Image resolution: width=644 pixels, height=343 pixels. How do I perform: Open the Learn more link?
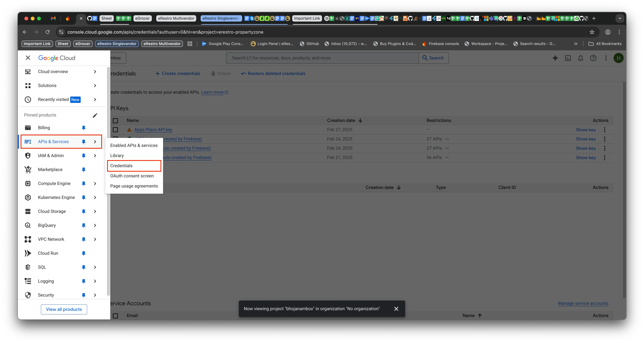(215, 92)
